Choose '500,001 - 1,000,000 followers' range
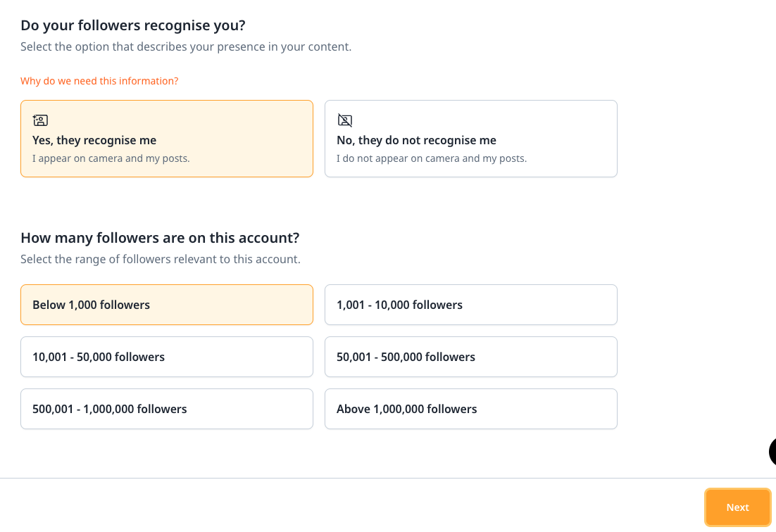This screenshot has height=532, width=776. 167,409
